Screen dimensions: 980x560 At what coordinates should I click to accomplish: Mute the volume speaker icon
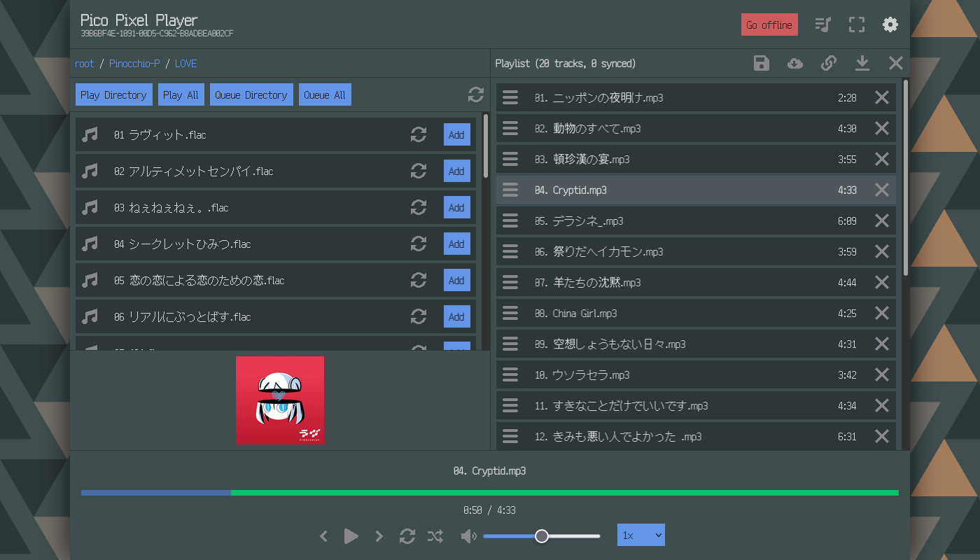469,536
